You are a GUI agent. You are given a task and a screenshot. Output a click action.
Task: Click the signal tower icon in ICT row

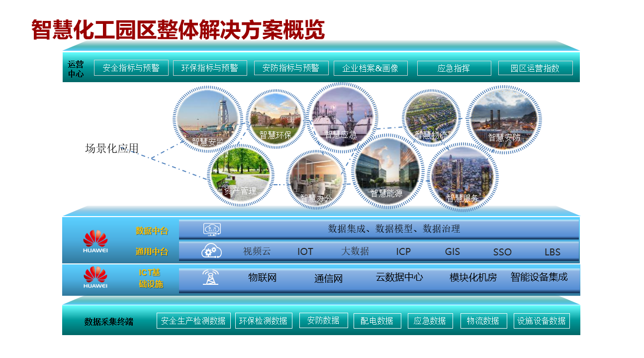point(211,277)
